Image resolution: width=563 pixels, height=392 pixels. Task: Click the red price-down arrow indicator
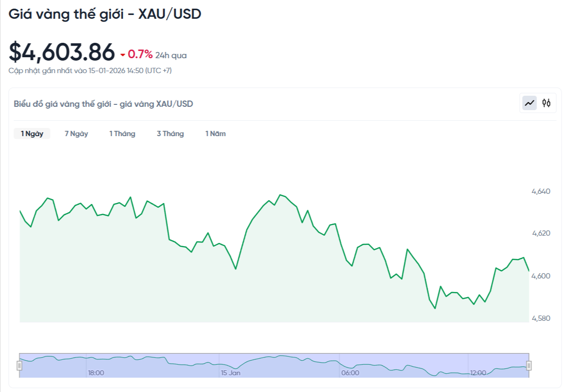(123, 55)
